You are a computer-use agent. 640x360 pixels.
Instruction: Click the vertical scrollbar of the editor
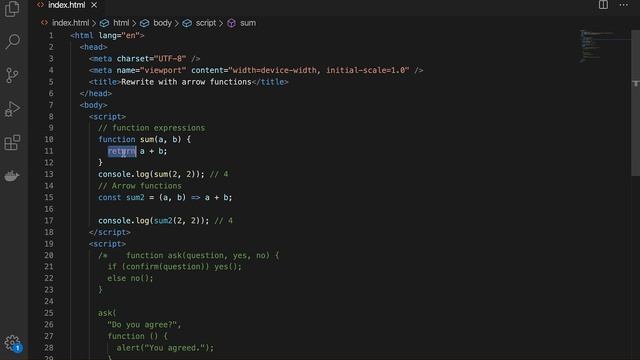pyautogui.click(x=636, y=102)
